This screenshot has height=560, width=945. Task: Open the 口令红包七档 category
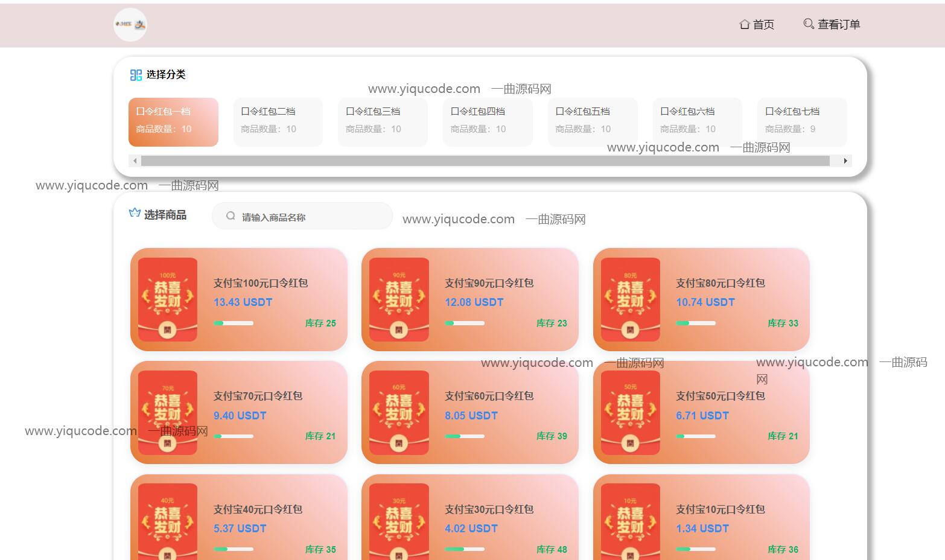[x=801, y=121]
